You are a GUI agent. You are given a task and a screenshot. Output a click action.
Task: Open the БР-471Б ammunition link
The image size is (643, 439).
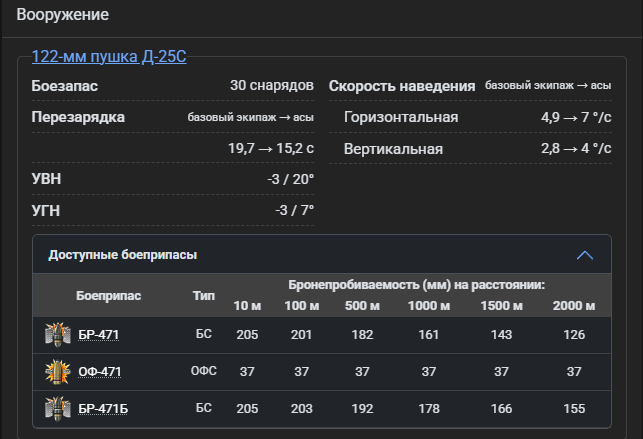point(103,409)
